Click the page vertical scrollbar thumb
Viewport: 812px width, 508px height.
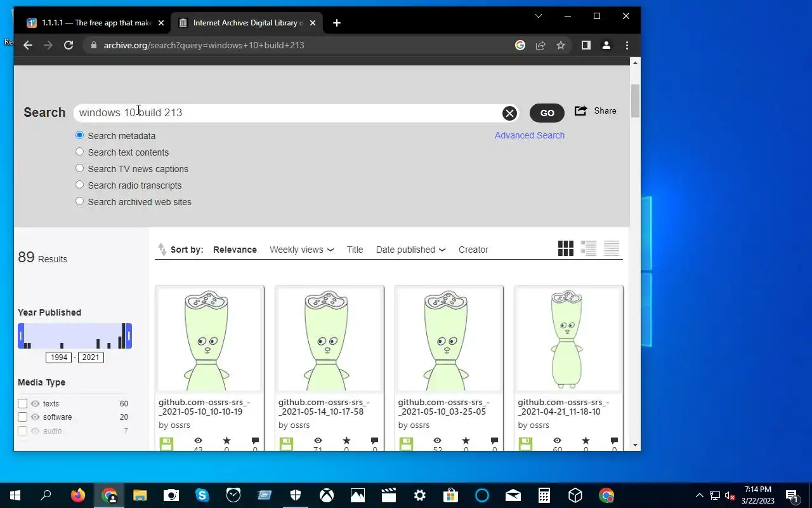click(x=635, y=100)
